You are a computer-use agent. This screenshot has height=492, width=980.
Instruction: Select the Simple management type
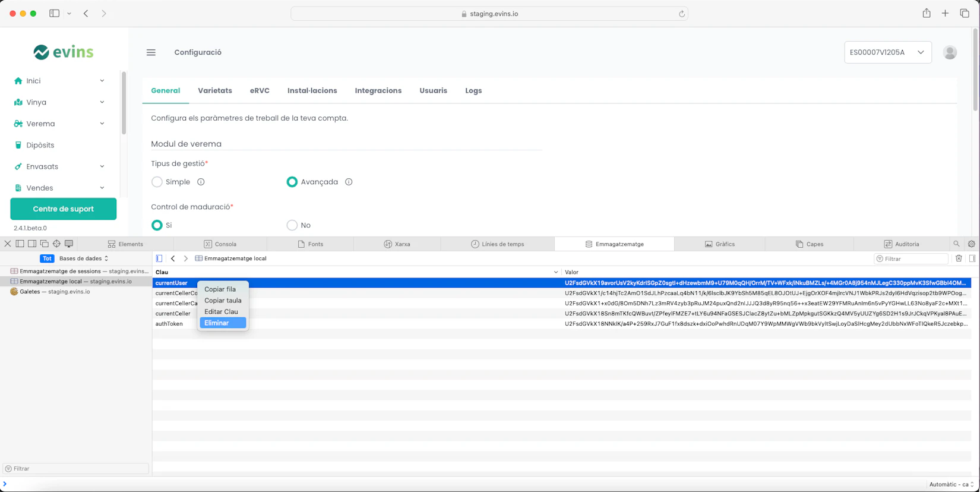tap(157, 182)
